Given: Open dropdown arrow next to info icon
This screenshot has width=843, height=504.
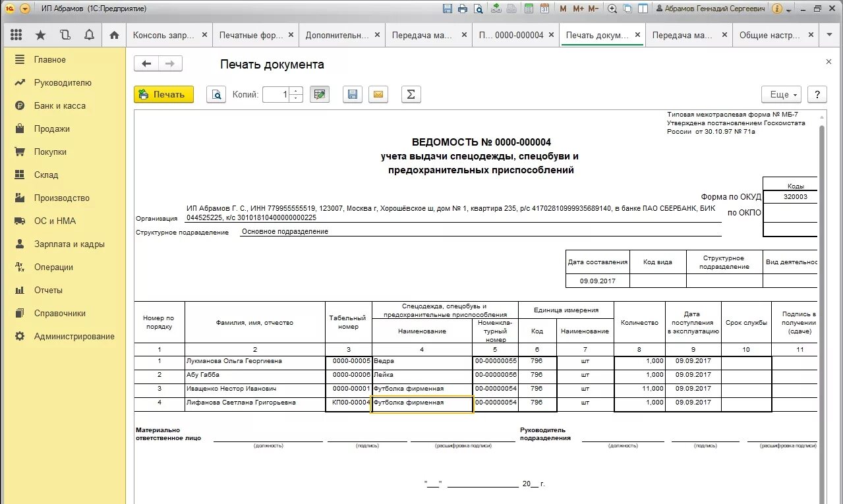Looking at the screenshot, I should 788,9.
